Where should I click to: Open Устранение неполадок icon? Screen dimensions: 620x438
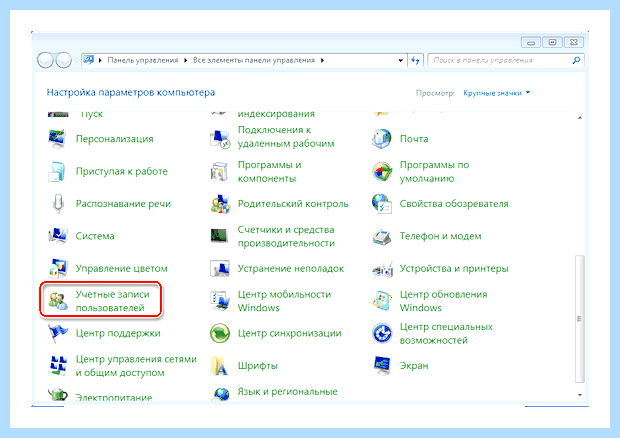(x=219, y=268)
